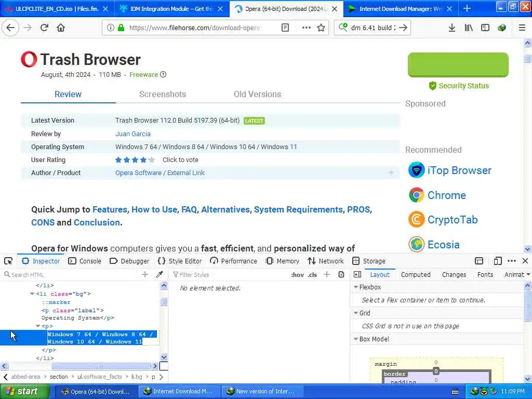Select iframe target document icon
532x399 pixels.
tap(478, 261)
